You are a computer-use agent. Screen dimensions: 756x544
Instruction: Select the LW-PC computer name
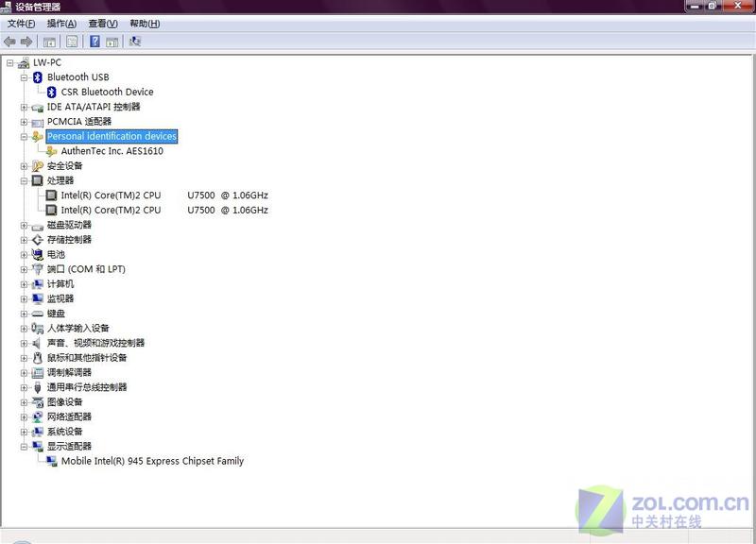tap(47, 62)
